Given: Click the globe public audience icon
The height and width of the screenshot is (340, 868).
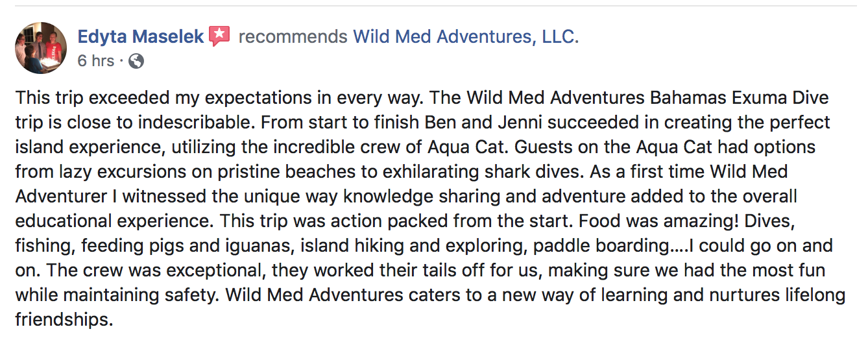Looking at the screenshot, I should coord(136,62).
